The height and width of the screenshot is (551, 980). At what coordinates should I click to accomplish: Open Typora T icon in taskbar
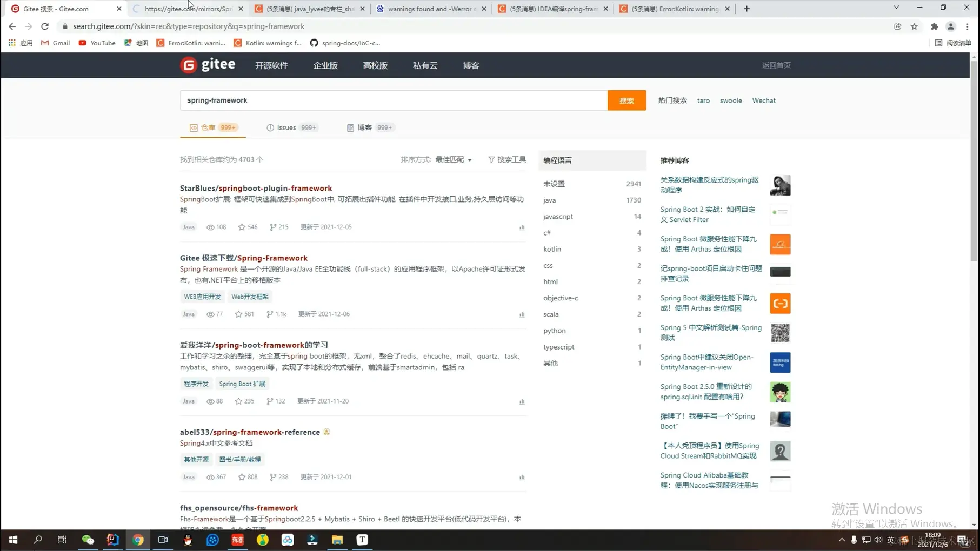click(362, 540)
